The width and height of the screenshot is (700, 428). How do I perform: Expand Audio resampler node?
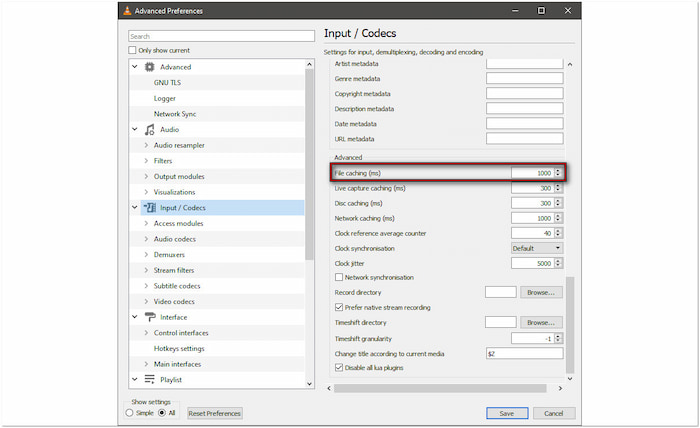pos(146,145)
